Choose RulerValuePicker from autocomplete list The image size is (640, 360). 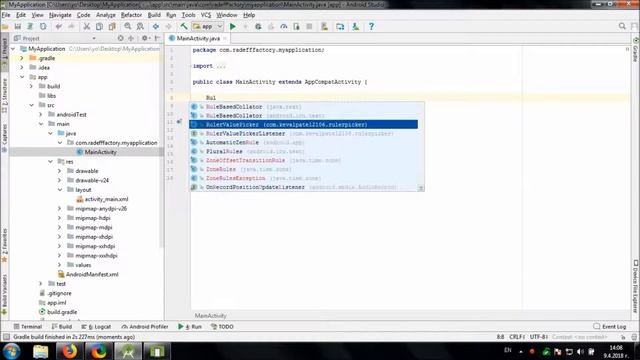coord(303,124)
